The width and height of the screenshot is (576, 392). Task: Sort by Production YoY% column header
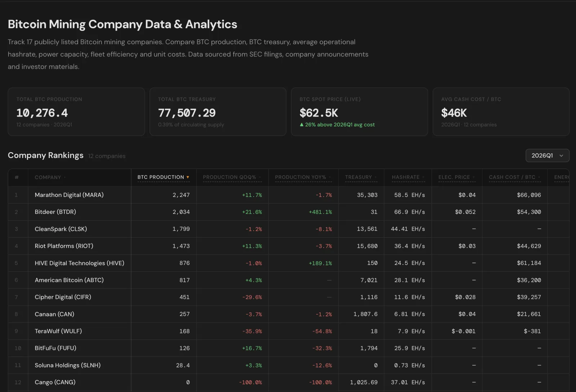click(x=303, y=177)
